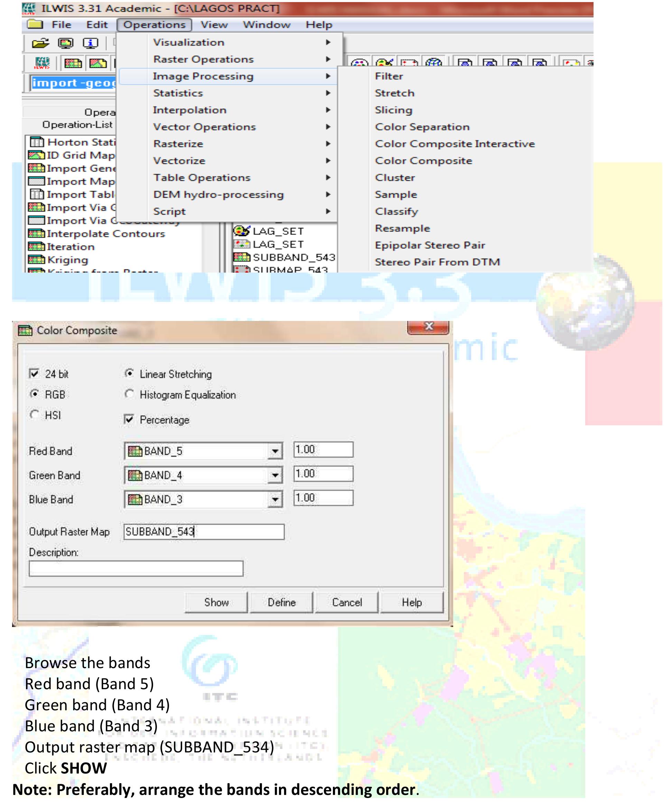Expand the Blue Band dropdown
This screenshot has height=807, width=672.
[275, 500]
